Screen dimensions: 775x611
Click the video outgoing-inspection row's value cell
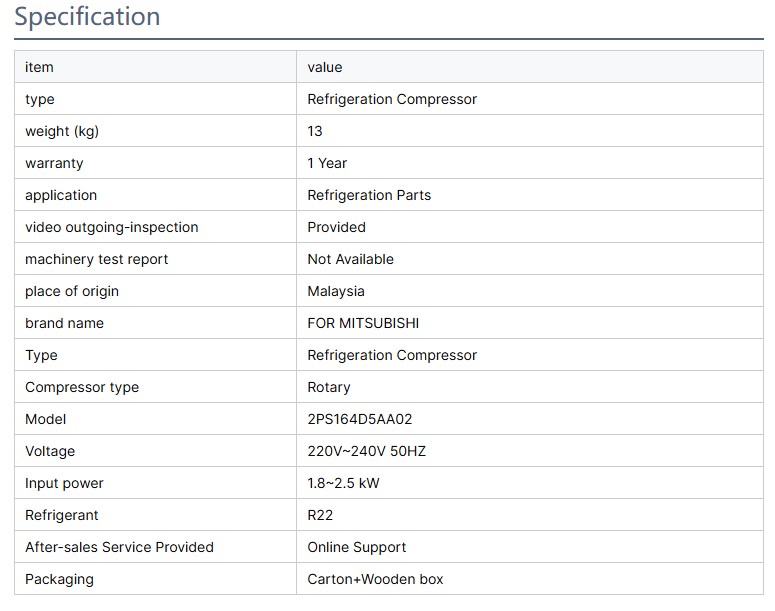click(x=336, y=227)
